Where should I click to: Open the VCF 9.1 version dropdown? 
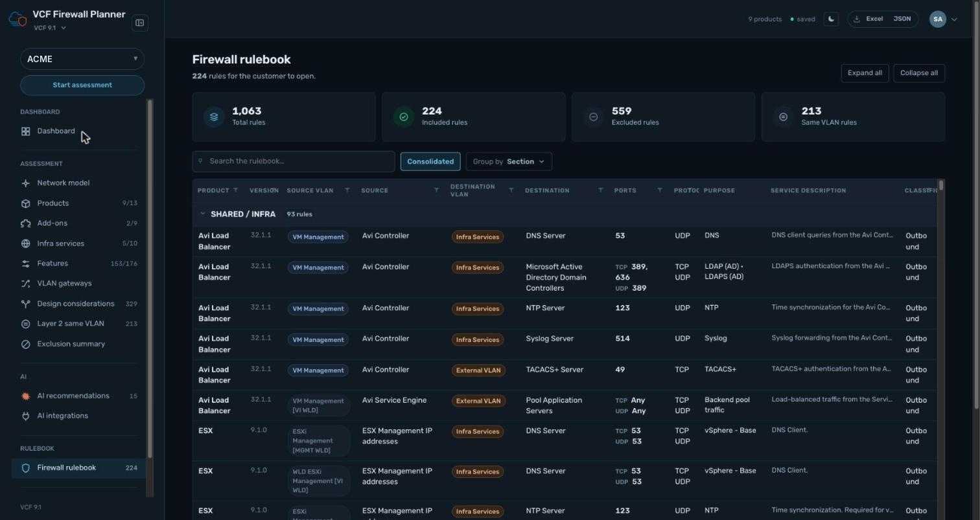[50, 28]
